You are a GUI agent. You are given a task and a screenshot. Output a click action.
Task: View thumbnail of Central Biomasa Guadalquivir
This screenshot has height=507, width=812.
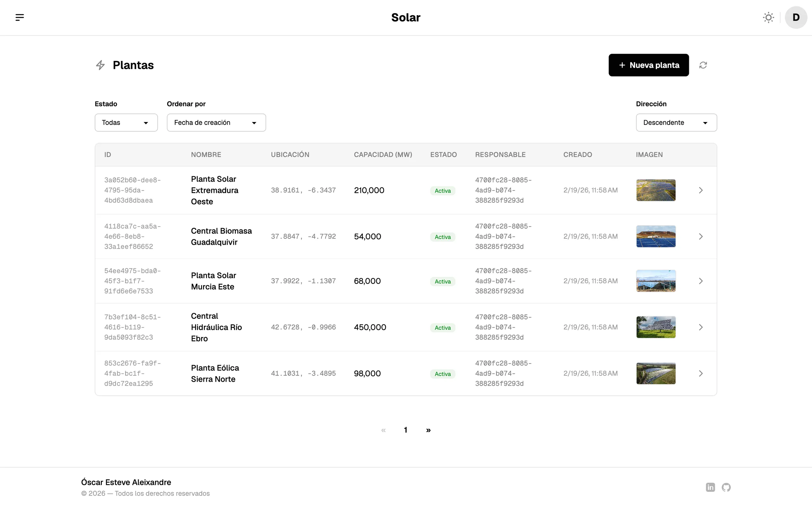(x=656, y=237)
